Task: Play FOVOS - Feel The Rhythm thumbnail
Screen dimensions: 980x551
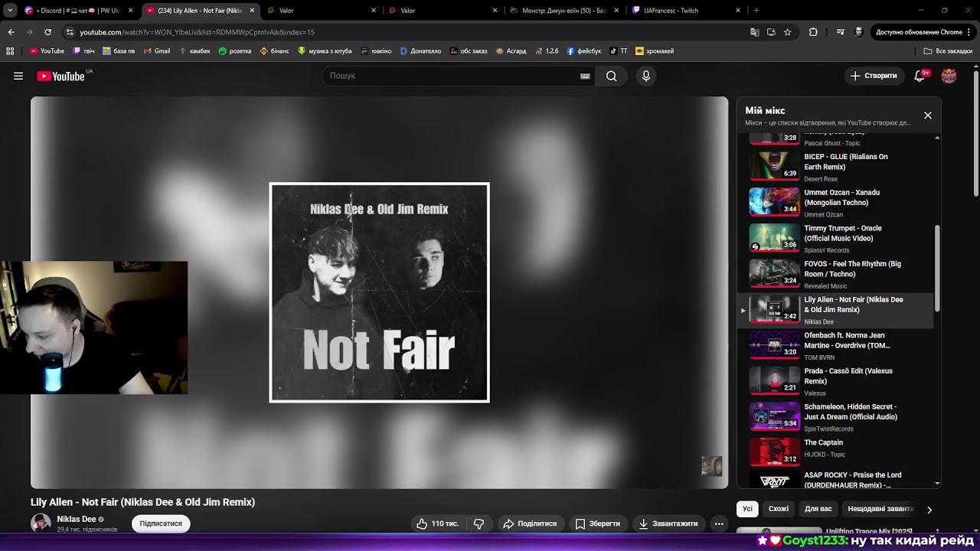Action: [x=774, y=273]
